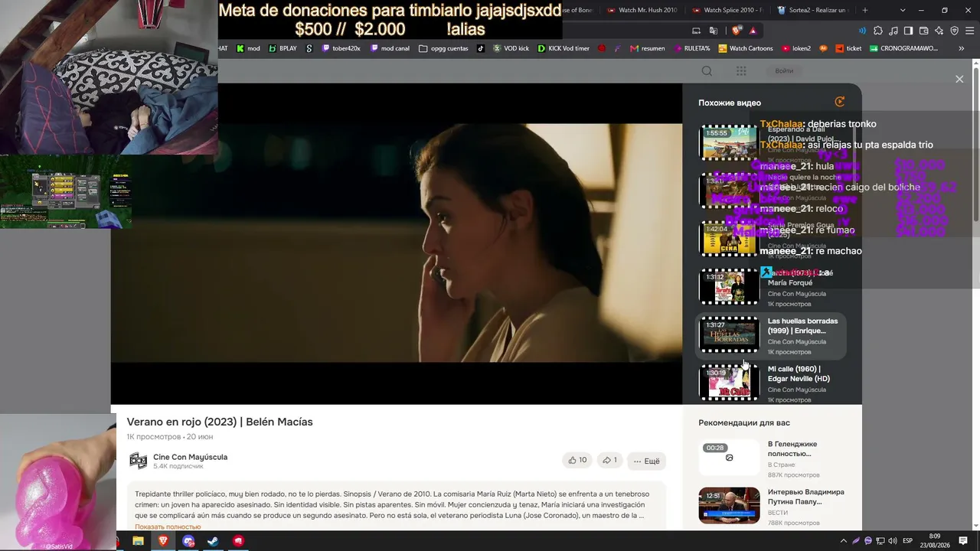Open the KICK Vod timer bookmark

[x=563, y=48]
